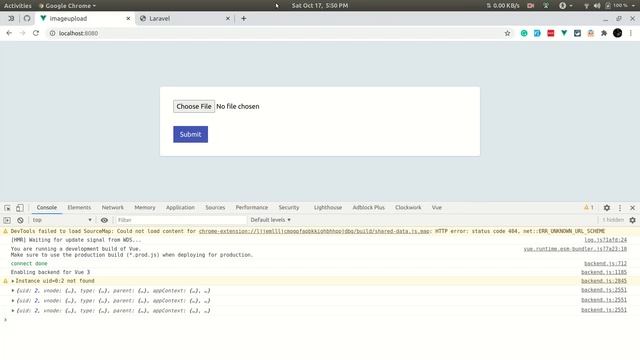Open the Application tab
Screen dimensions: 640x360
tap(180, 207)
